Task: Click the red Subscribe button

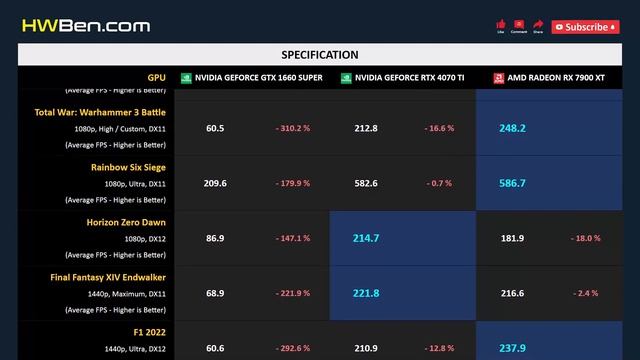Action: (585, 27)
